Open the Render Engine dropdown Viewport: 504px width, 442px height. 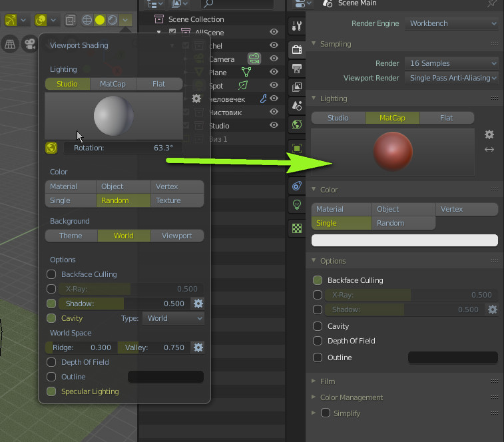[x=451, y=23]
